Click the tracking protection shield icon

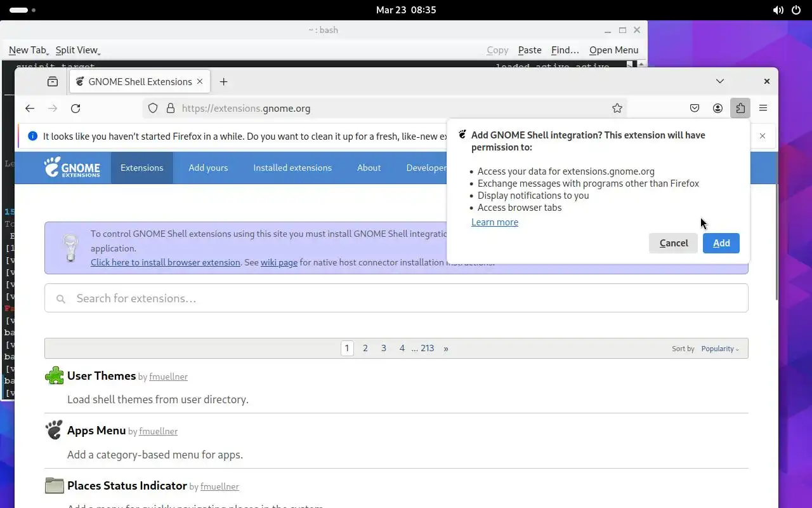point(153,109)
